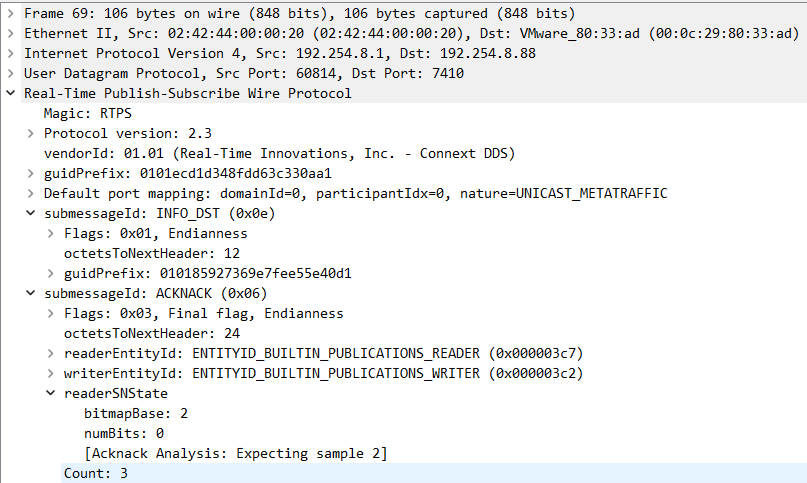Select the Acknack Analysis: Expecting sample 2 line

[235, 453]
